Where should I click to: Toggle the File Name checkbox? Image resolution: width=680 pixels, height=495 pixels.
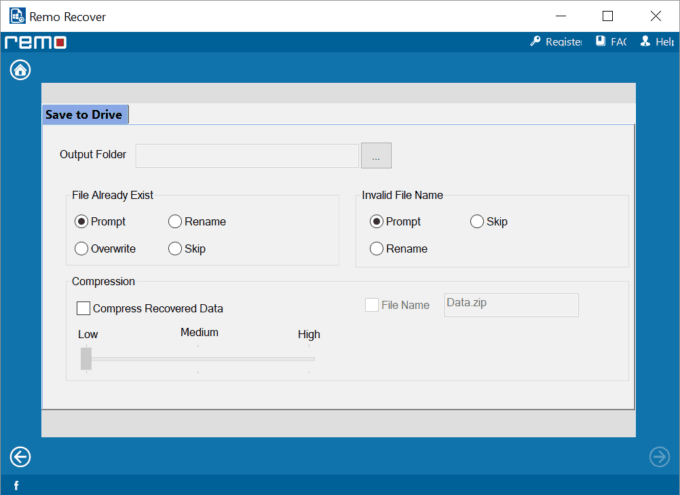(372, 305)
